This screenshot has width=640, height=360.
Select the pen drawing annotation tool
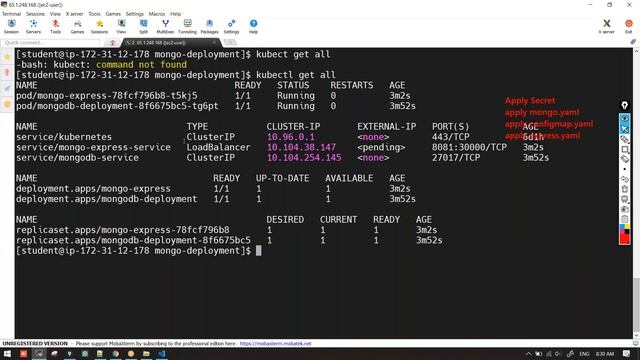[x=624, y=139]
